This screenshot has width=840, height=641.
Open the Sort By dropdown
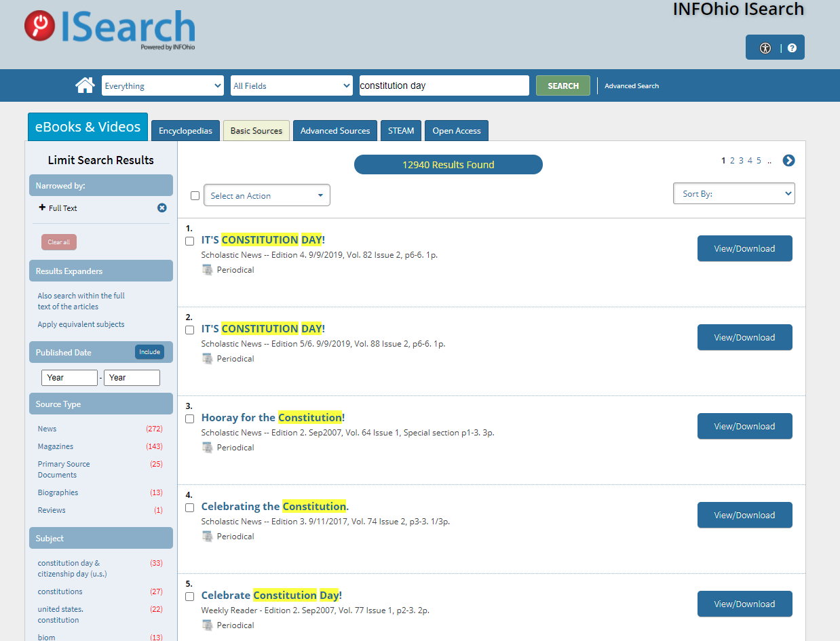[734, 193]
